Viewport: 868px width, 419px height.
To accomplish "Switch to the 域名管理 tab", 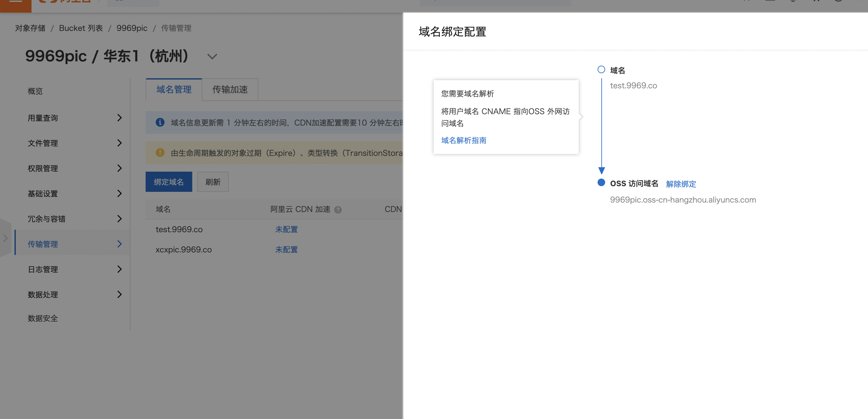I will click(174, 89).
